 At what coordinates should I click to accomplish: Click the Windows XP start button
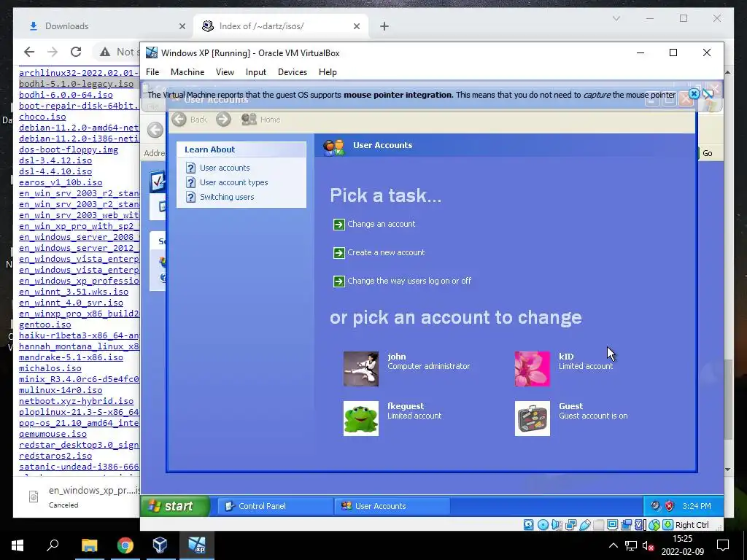[175, 506]
